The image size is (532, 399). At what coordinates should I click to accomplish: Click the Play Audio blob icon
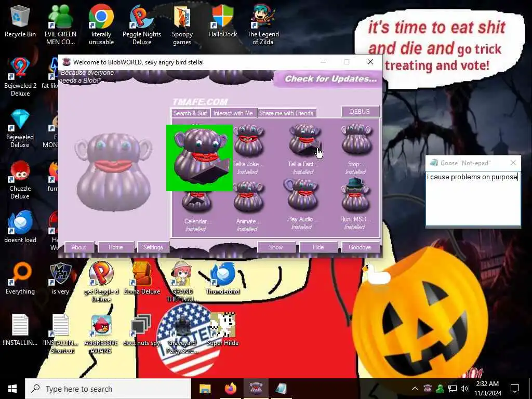pyautogui.click(x=302, y=195)
